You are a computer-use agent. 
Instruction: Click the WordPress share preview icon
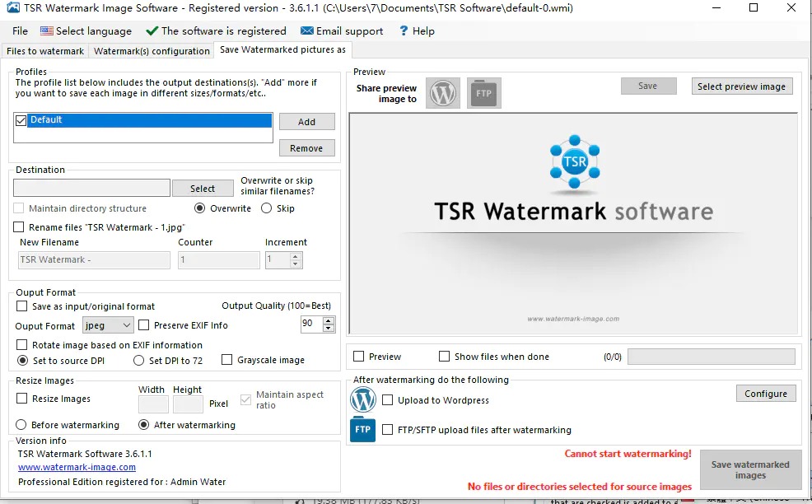point(443,93)
